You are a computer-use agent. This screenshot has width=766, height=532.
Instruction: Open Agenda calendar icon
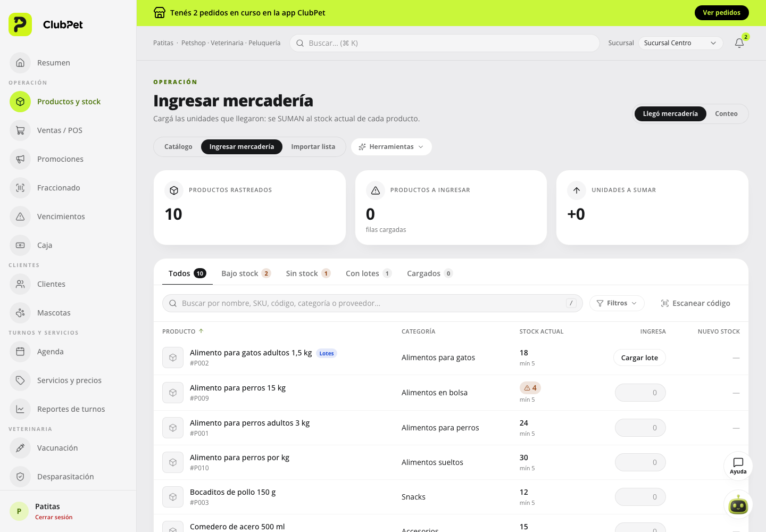20,352
